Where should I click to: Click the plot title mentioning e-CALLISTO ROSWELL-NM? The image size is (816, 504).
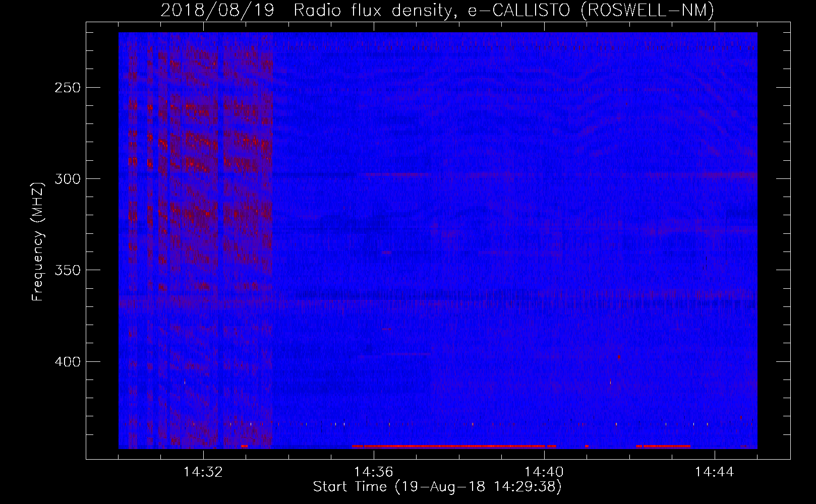coord(437,10)
